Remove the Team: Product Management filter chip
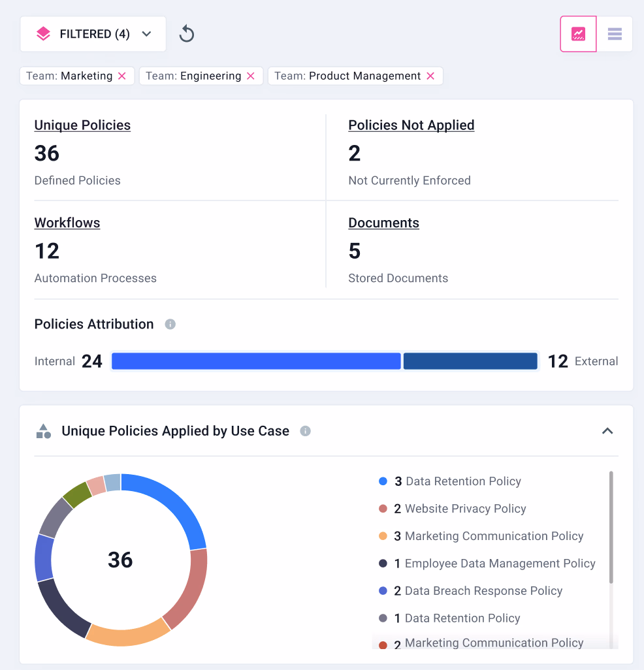 [x=430, y=76]
